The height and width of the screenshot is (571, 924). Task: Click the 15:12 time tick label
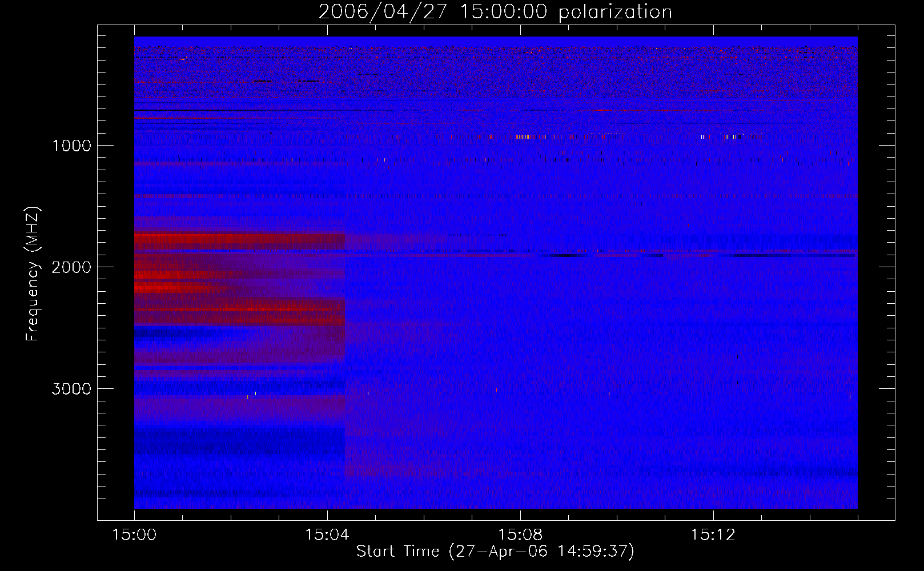pos(713,534)
